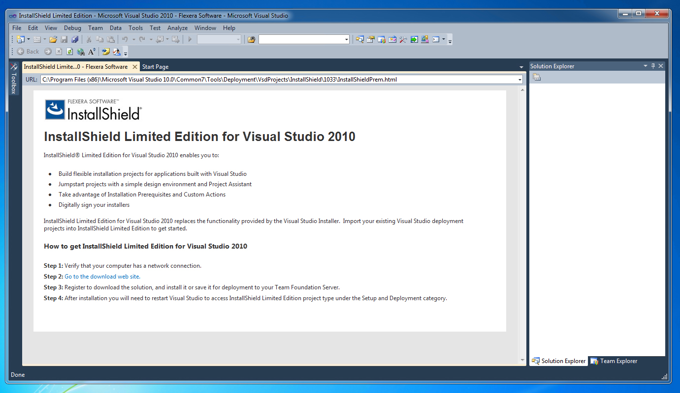Click the Start Debugging play icon
This screenshot has width=680, height=393.
190,39
